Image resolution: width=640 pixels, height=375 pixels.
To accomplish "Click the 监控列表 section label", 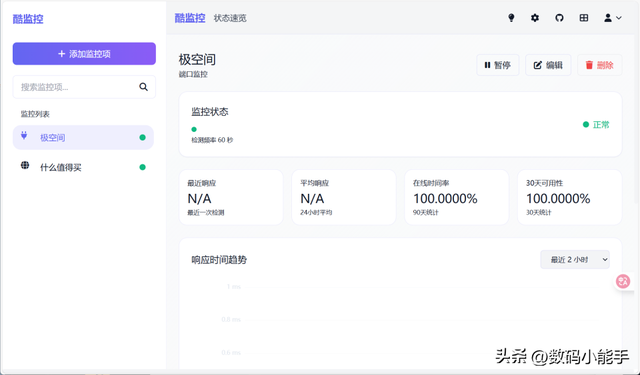I will [x=35, y=114].
